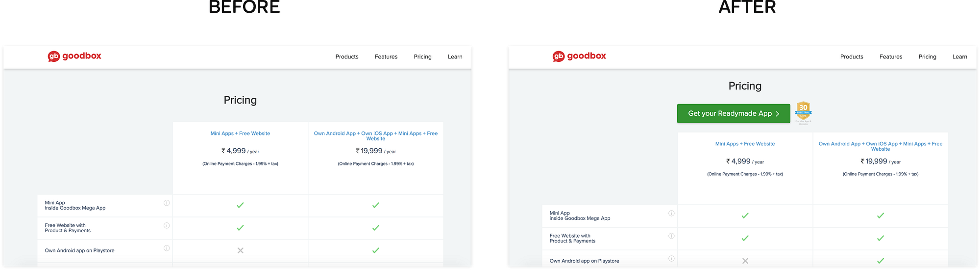Screen dimensions: 980x270
Task: Click Mini App info icon in BEFORE page
Action: pos(167,203)
